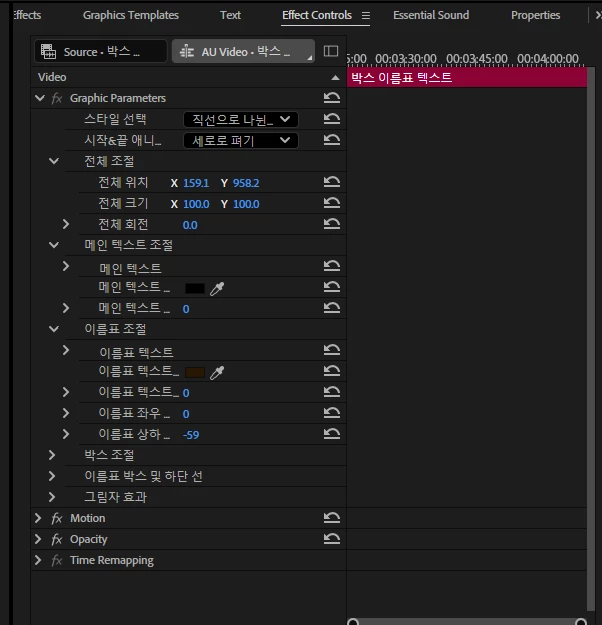The image size is (602, 625).
Task: Switch to Text tab
Action: point(230,15)
